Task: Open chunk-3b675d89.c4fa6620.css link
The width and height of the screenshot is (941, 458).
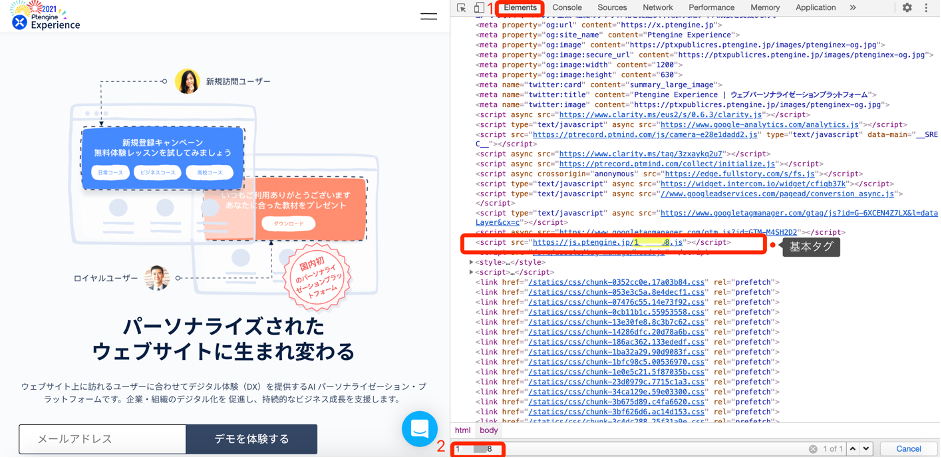Action: pos(615,401)
